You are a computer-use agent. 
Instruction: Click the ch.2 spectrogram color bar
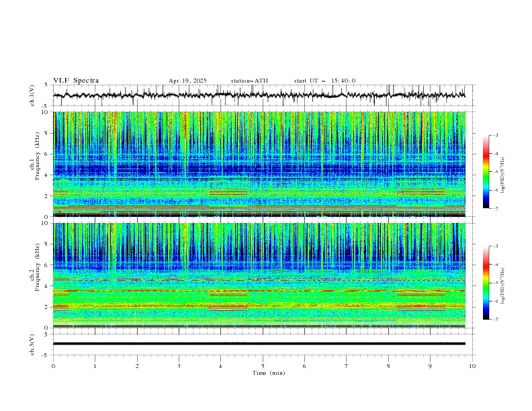click(486, 283)
